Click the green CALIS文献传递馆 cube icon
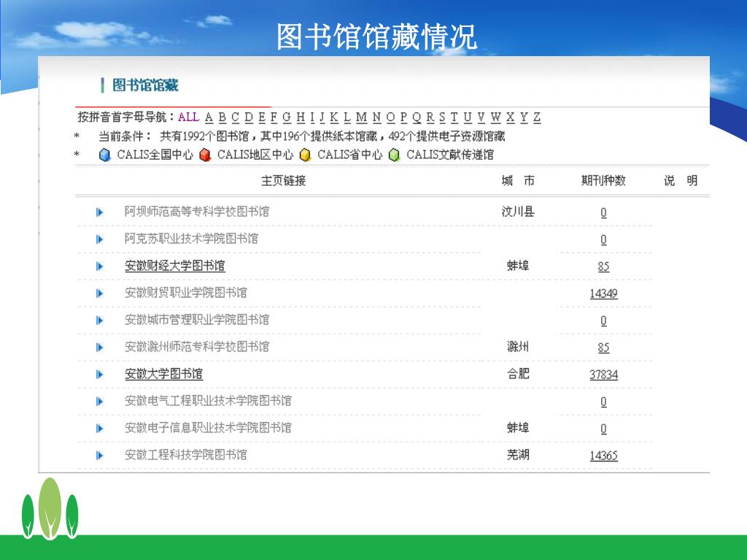Viewport: 747px width, 560px height. pyautogui.click(x=395, y=155)
